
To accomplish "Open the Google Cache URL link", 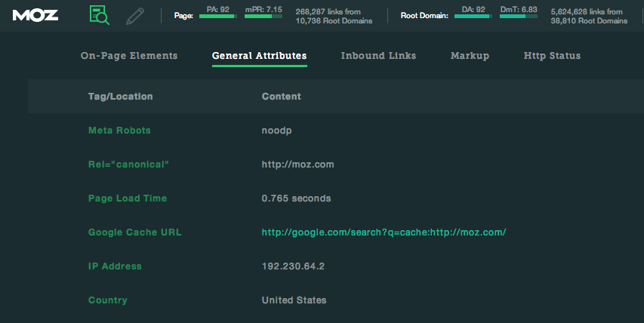I will [384, 232].
